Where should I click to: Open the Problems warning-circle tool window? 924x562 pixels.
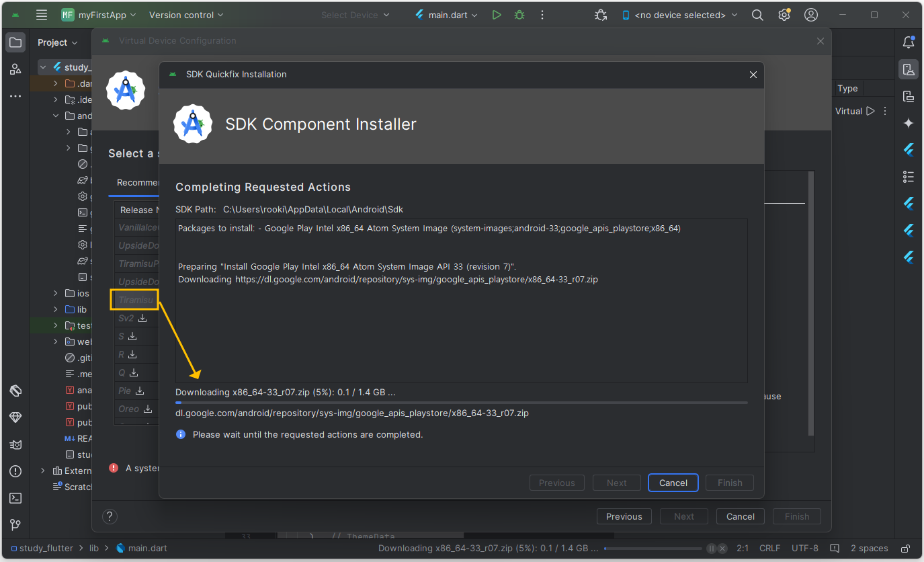[x=15, y=471]
